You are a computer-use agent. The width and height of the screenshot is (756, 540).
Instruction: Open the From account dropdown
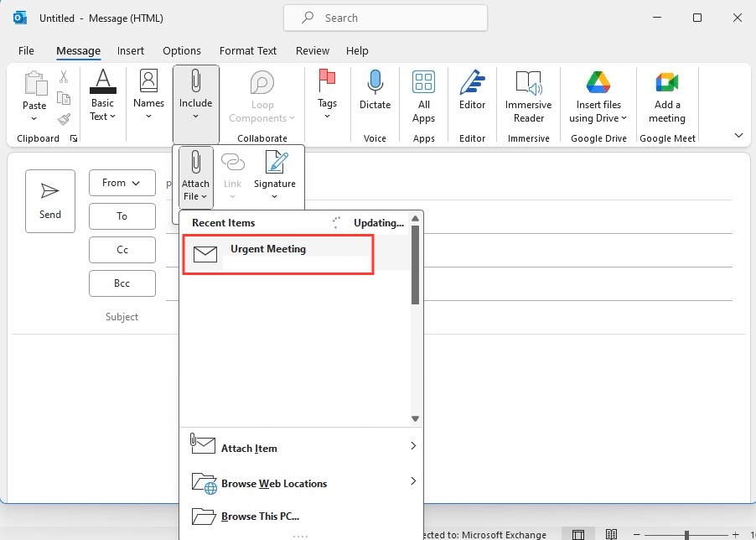point(122,183)
